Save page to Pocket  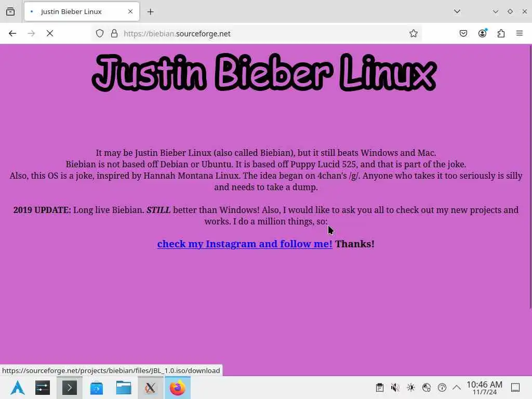[x=463, y=33]
